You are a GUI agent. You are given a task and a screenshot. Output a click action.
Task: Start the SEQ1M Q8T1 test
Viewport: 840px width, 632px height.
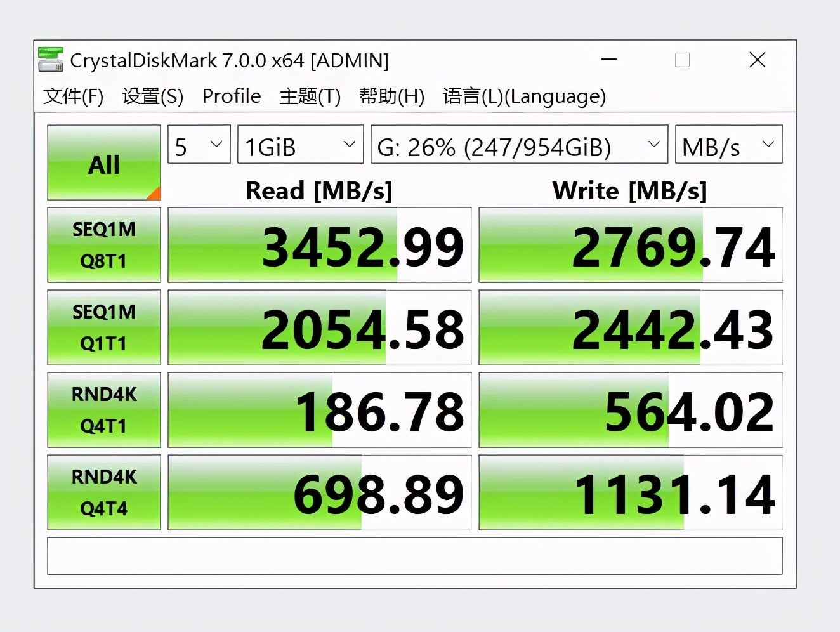pos(104,245)
